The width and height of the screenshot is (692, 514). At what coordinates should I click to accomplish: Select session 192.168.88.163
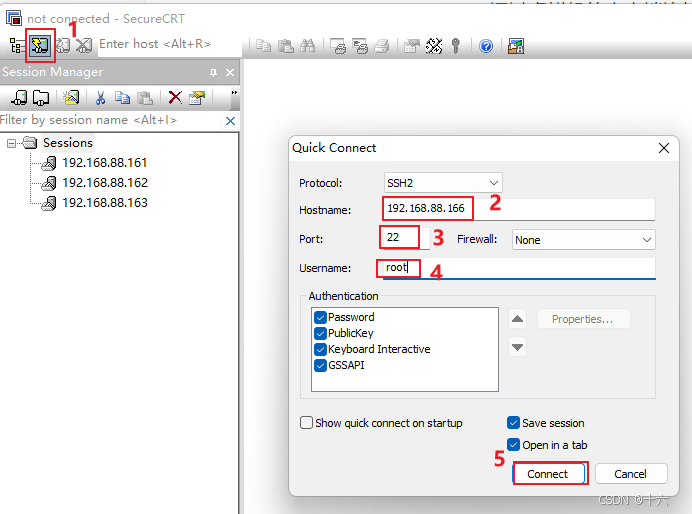(105, 203)
